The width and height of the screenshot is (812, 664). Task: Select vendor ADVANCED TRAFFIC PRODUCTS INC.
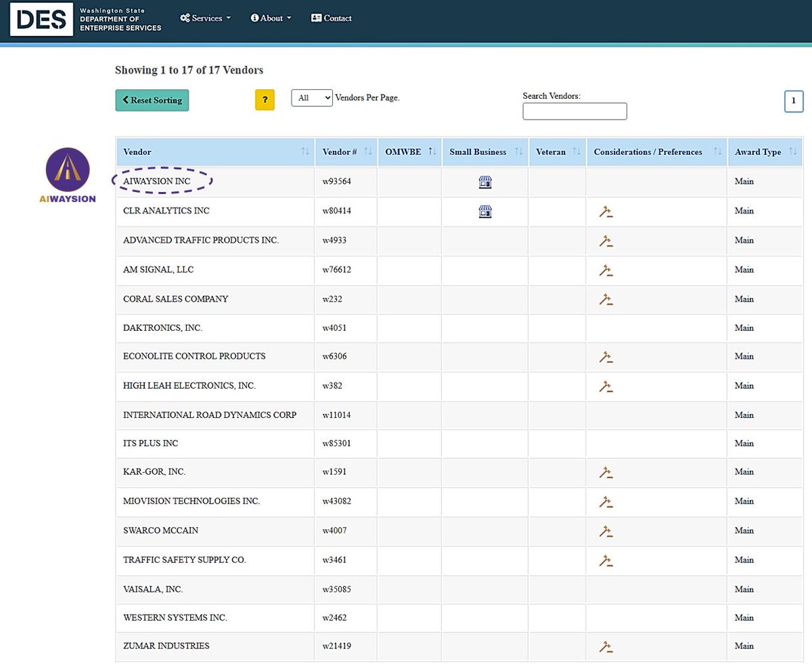(201, 240)
